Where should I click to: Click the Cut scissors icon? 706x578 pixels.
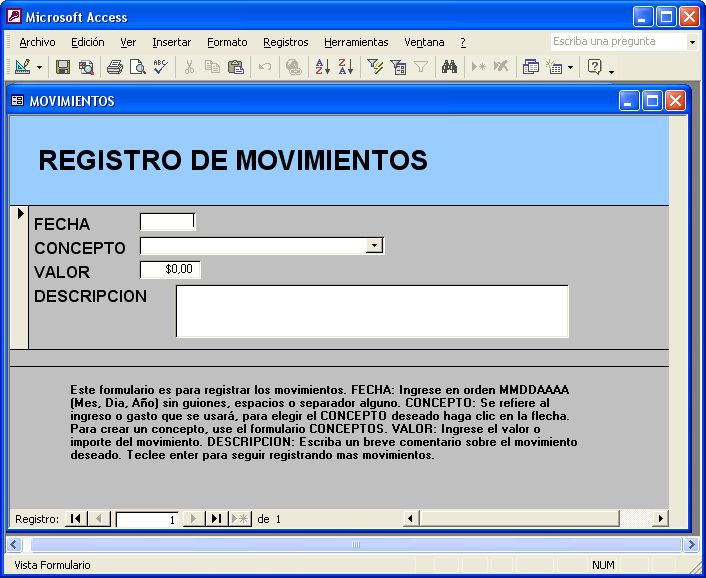tap(189, 67)
